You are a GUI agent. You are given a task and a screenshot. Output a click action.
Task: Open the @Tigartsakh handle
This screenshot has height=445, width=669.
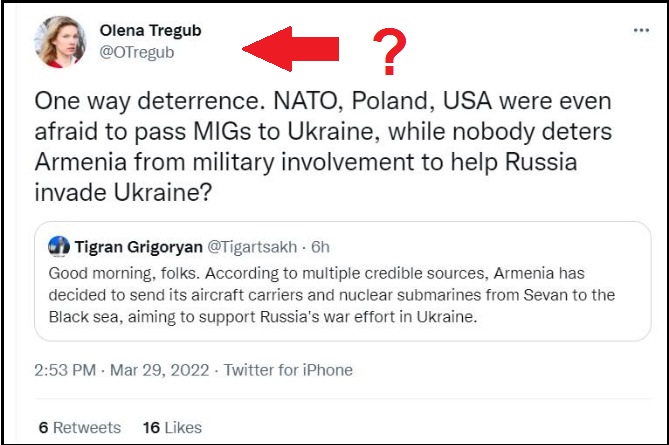(x=252, y=247)
